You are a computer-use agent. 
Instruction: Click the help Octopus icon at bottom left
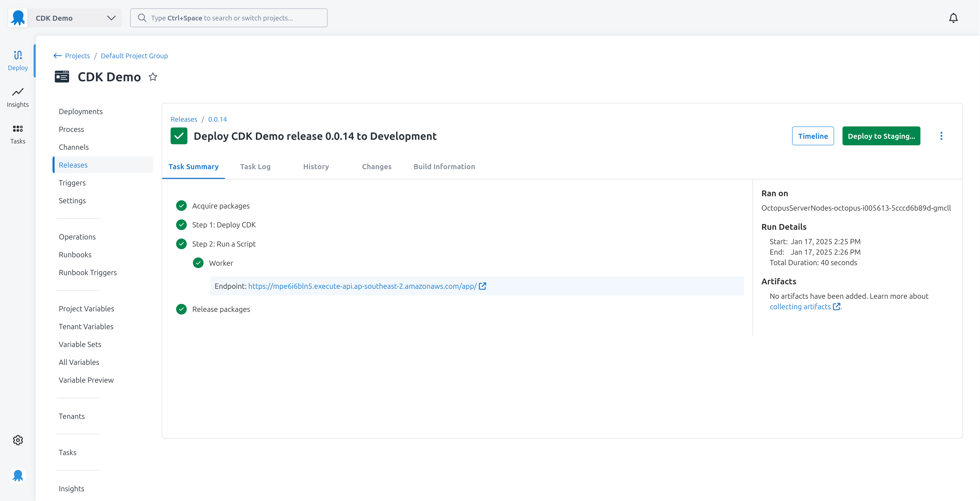(18, 476)
